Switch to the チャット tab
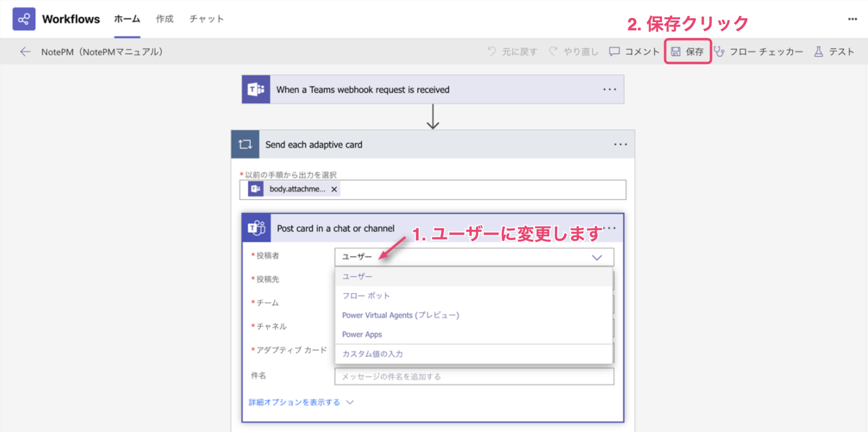The height and width of the screenshot is (432, 868). (206, 19)
